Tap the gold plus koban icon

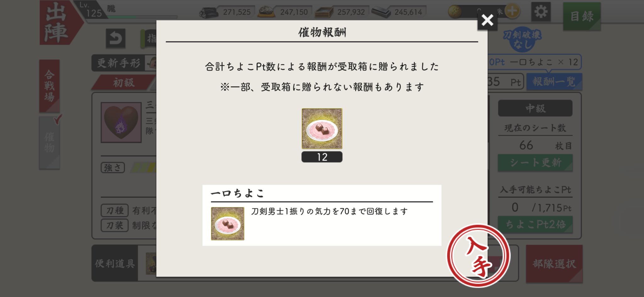(512, 12)
